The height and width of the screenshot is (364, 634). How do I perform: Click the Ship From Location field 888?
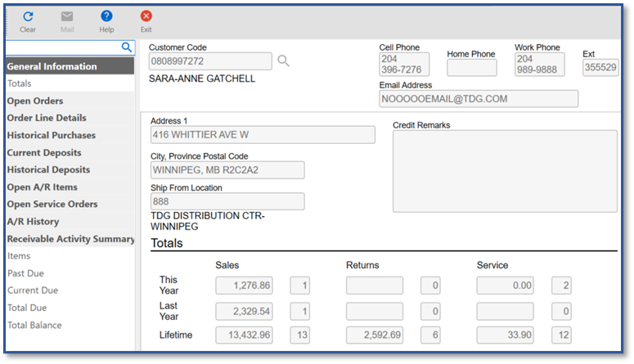click(x=227, y=201)
